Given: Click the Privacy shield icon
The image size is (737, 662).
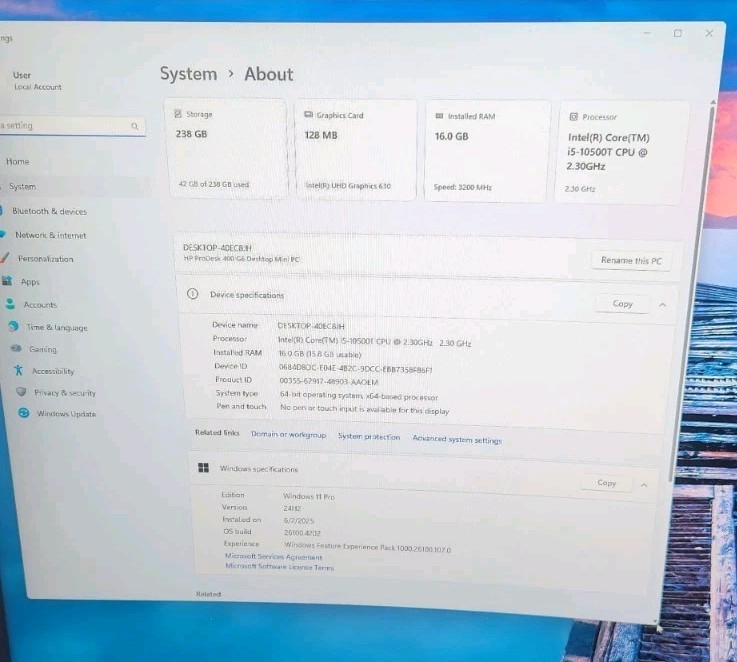Looking at the screenshot, I should click(21, 391).
